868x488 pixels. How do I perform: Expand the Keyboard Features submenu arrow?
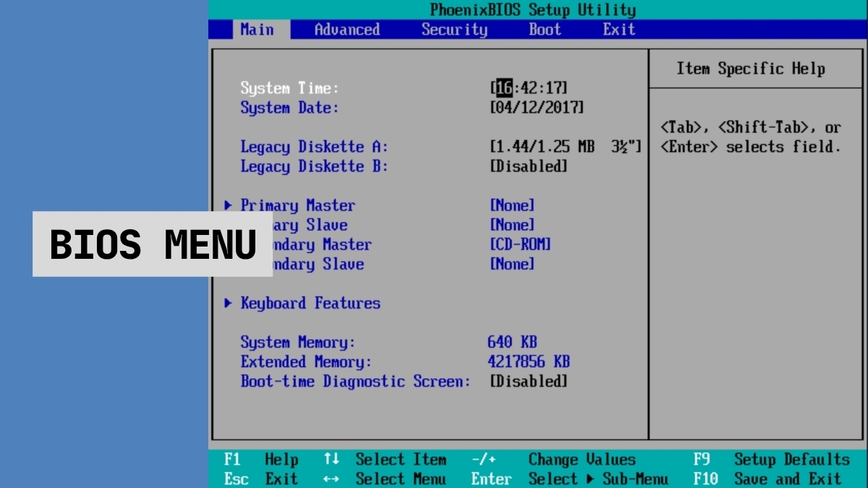[229, 303]
